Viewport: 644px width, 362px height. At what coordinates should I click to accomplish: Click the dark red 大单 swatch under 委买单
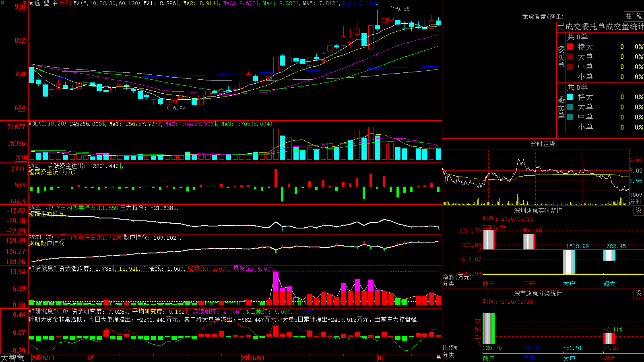570,57
